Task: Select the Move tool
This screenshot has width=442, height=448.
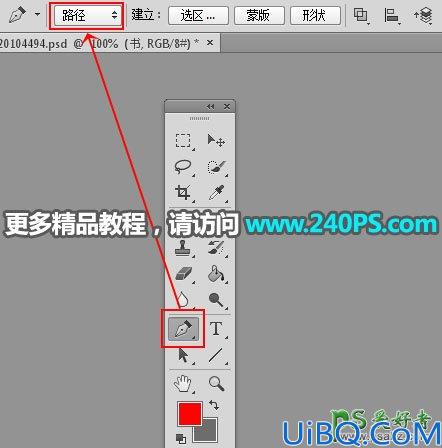Action: pyautogui.click(x=216, y=141)
